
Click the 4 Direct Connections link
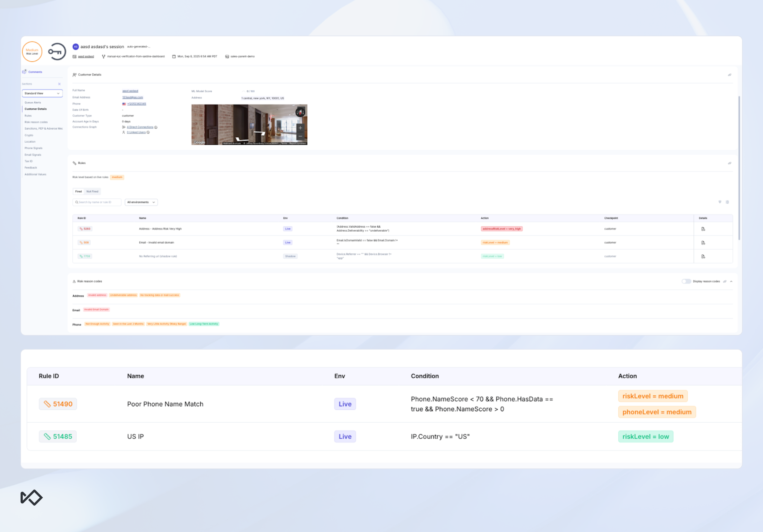click(140, 127)
